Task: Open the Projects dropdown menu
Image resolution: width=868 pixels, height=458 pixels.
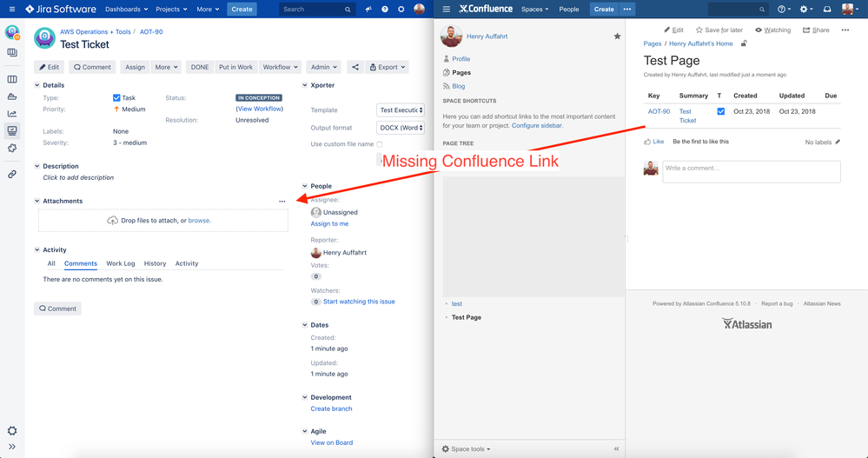Action: click(x=171, y=9)
